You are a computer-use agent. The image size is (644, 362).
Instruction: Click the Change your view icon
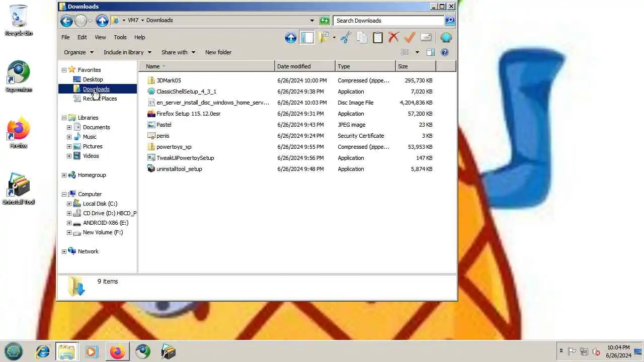pyautogui.click(x=405, y=52)
